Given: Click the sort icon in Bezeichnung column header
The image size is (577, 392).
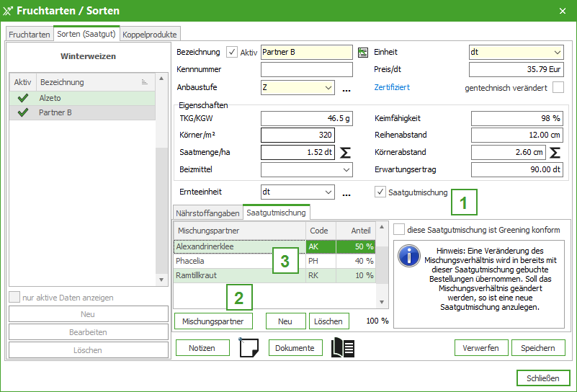Looking at the screenshot, I should click(144, 83).
